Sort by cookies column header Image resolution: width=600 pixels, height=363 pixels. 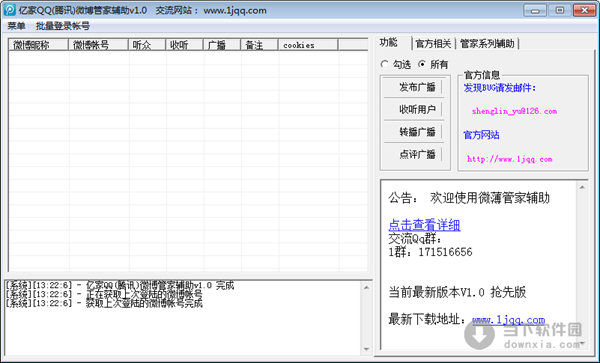coord(308,45)
